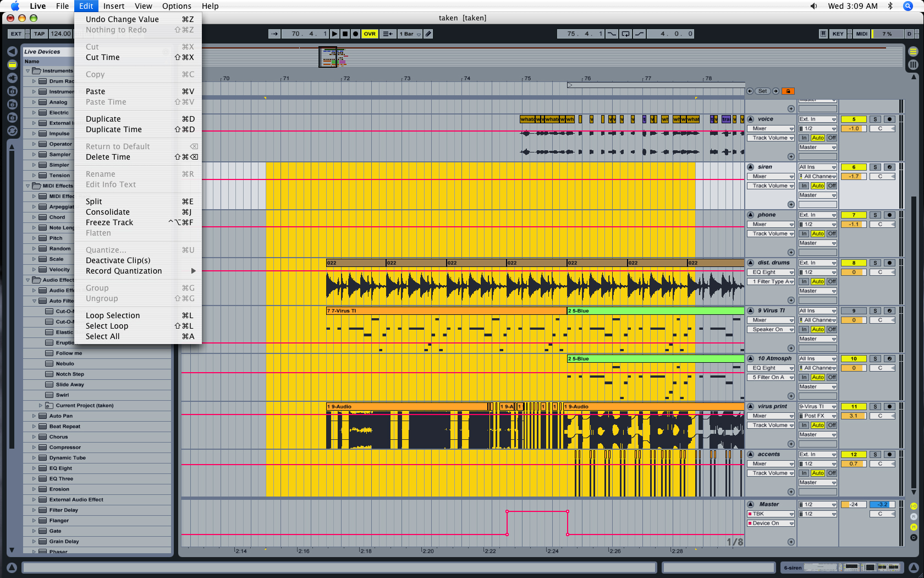This screenshot has height=578, width=924.
Task: Toggle the Loop switch in transport
Action: (x=626, y=34)
